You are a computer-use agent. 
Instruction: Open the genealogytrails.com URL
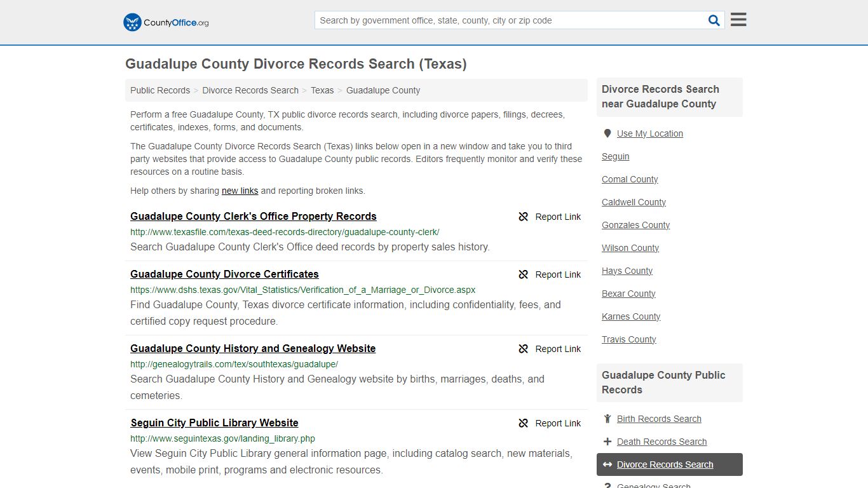click(x=234, y=364)
